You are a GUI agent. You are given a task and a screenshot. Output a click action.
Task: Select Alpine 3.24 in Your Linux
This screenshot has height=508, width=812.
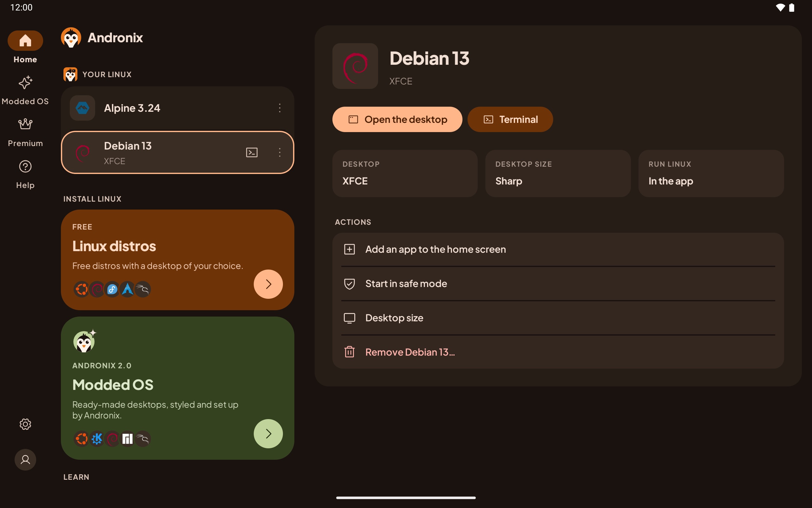[x=178, y=108]
